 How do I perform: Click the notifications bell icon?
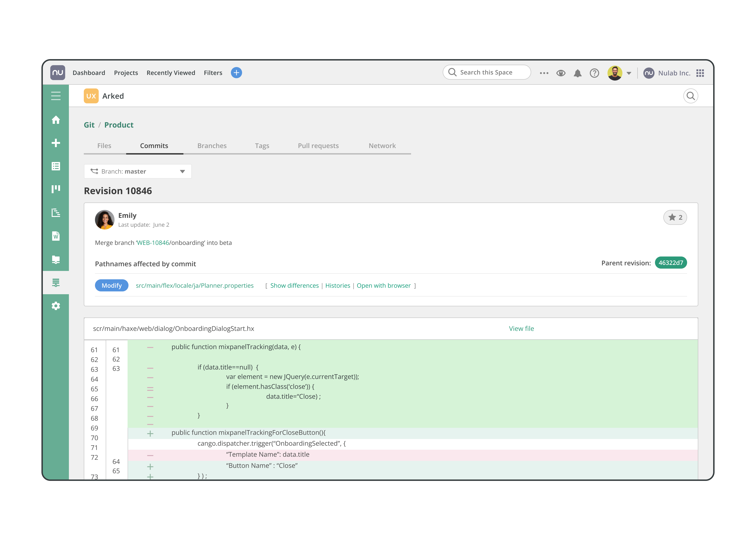577,73
